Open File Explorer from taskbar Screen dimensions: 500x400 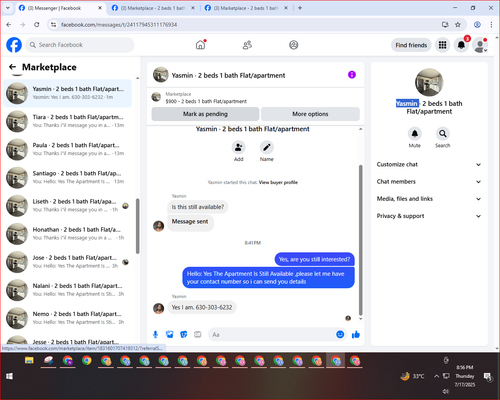click(x=29, y=361)
